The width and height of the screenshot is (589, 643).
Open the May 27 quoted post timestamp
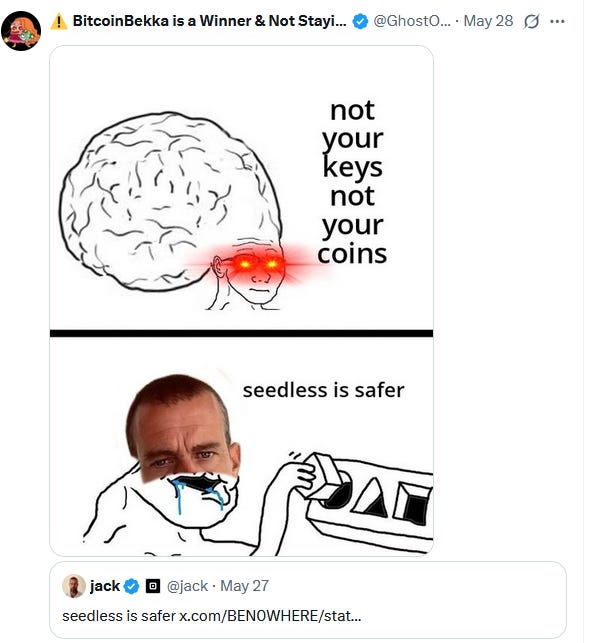point(244,586)
